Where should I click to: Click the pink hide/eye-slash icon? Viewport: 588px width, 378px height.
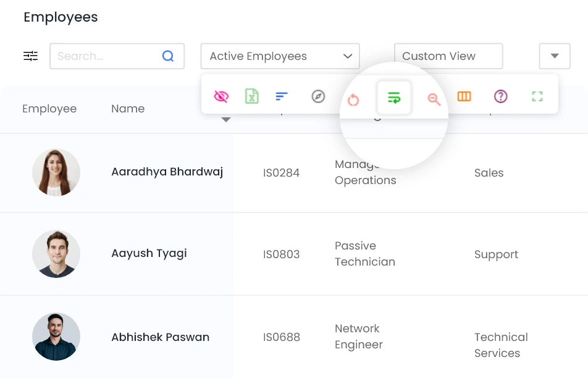tap(221, 96)
